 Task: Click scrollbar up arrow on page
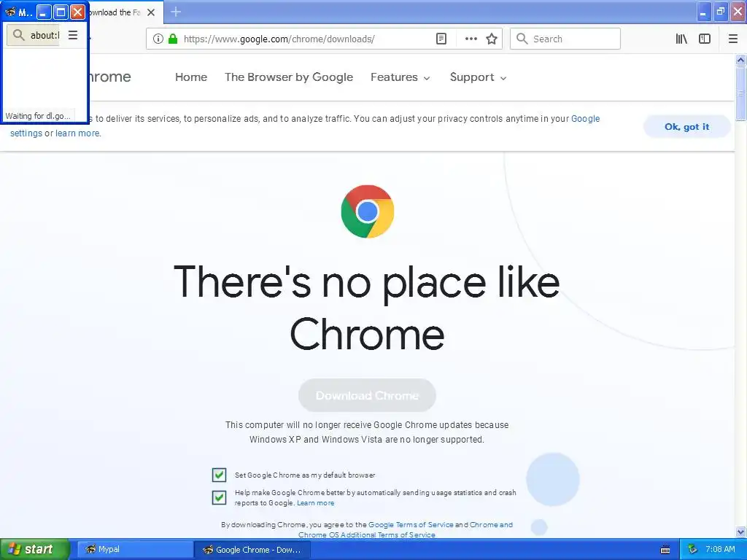pos(740,60)
